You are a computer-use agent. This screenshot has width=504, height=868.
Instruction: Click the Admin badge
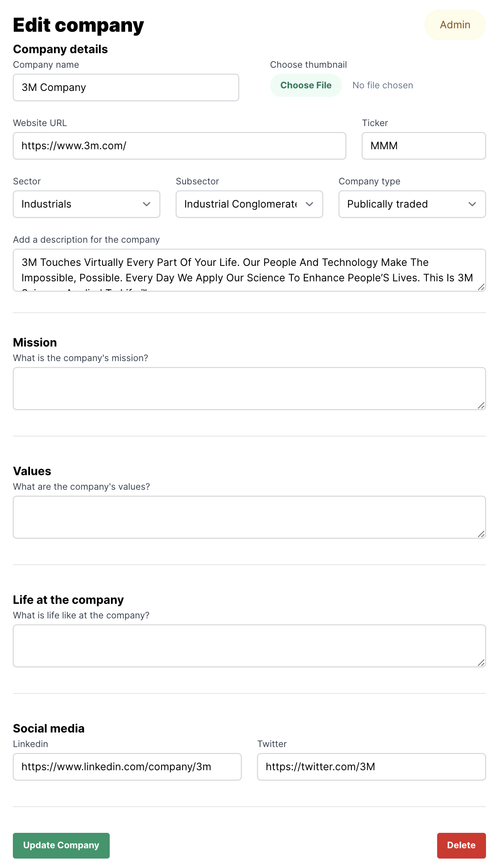click(x=455, y=25)
